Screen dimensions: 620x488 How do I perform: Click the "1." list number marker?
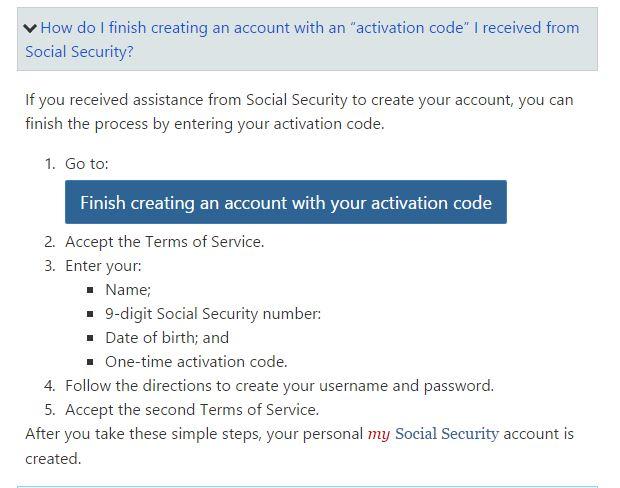pos(50,164)
